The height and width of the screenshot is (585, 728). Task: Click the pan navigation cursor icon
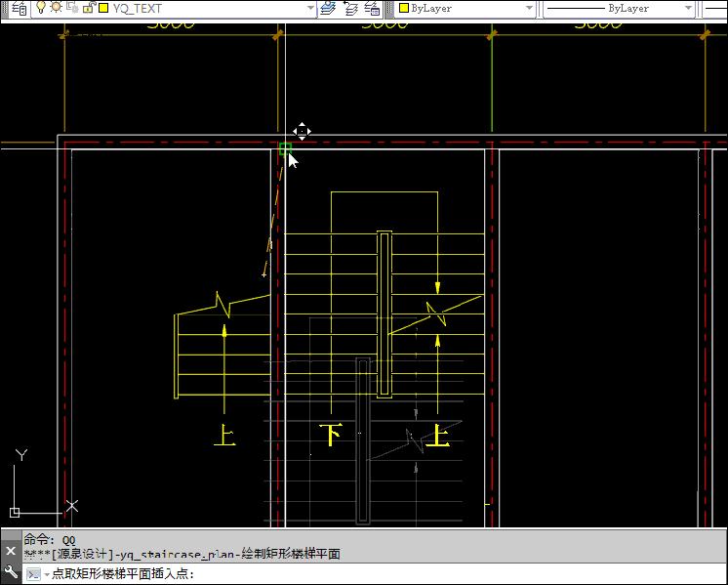[302, 132]
